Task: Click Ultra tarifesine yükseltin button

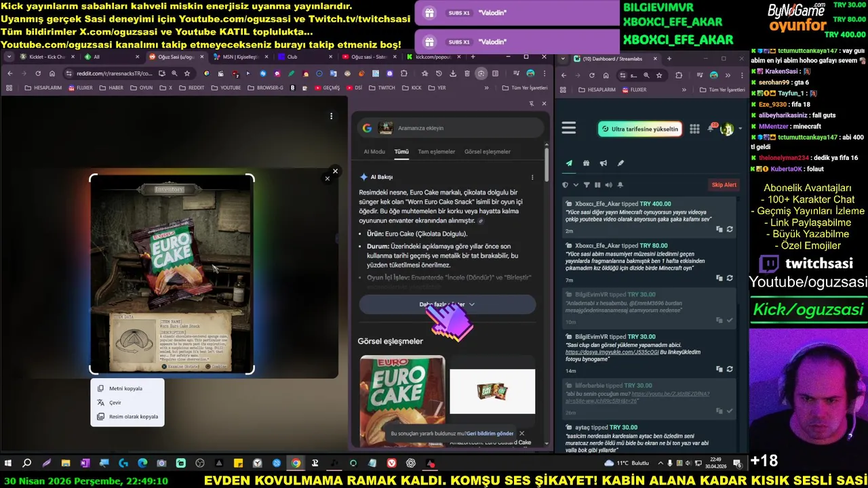Action: pyautogui.click(x=640, y=129)
